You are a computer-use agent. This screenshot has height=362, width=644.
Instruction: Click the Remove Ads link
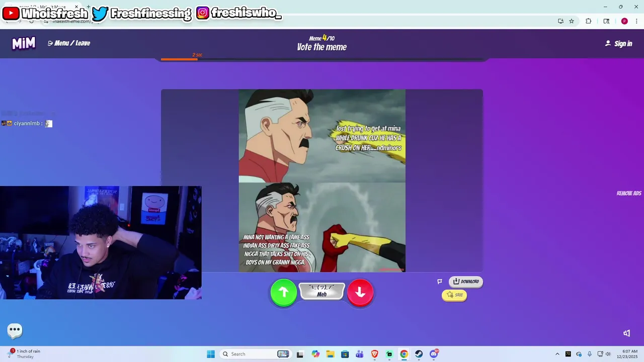point(629,194)
